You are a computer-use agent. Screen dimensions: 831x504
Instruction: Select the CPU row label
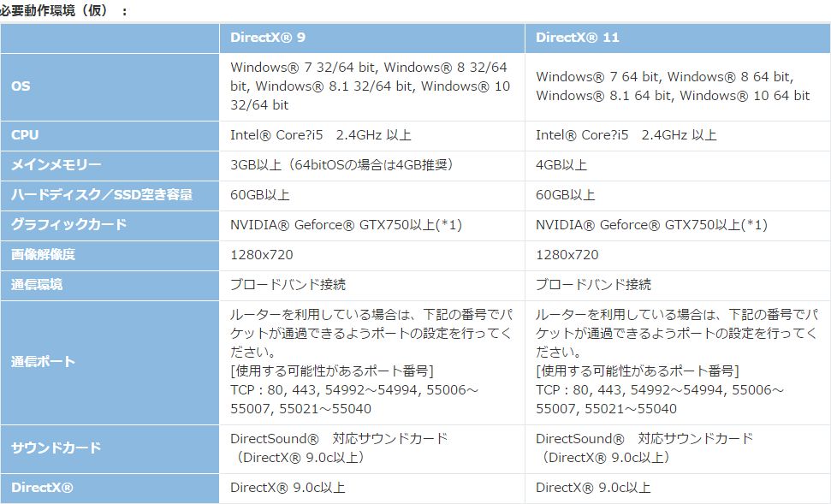pyautogui.click(x=25, y=135)
